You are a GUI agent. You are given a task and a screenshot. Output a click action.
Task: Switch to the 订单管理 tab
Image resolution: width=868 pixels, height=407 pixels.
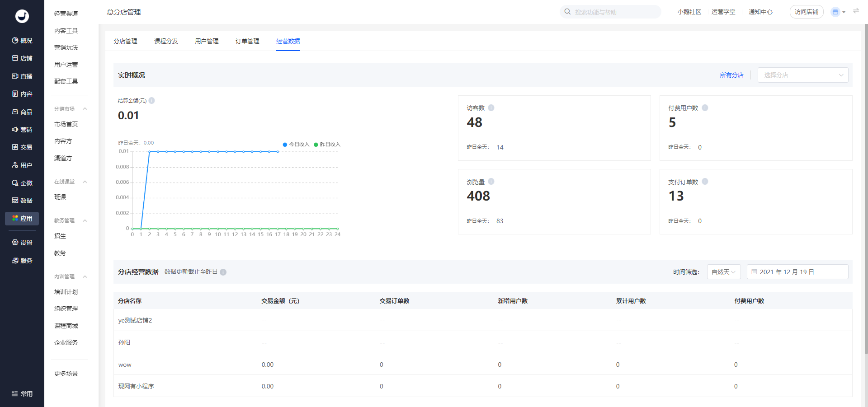(x=247, y=41)
